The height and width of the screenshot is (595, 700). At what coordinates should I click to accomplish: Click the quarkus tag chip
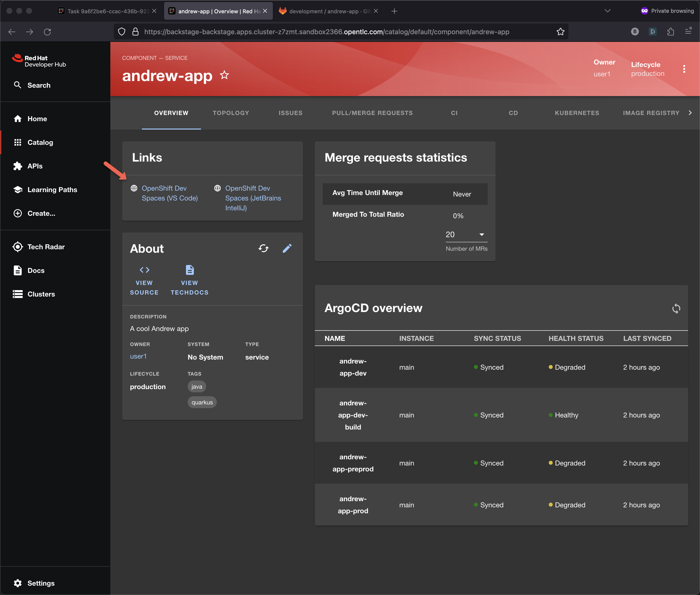click(202, 402)
